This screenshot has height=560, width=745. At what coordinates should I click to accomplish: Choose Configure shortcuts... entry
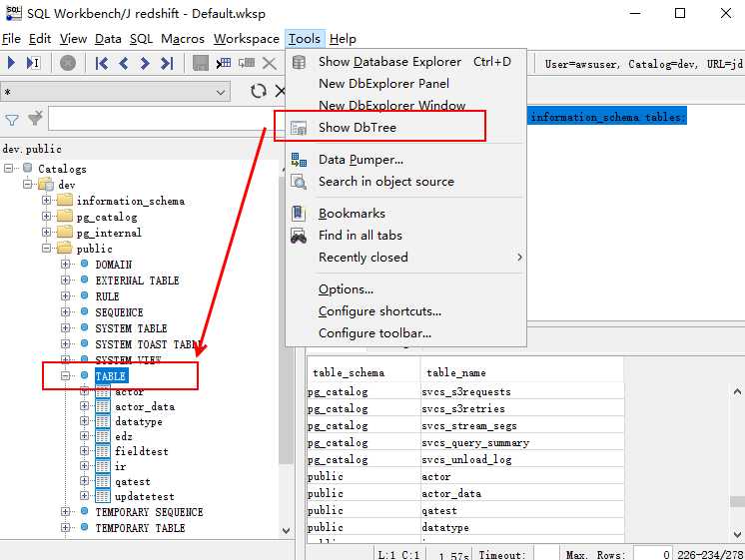tap(405, 311)
